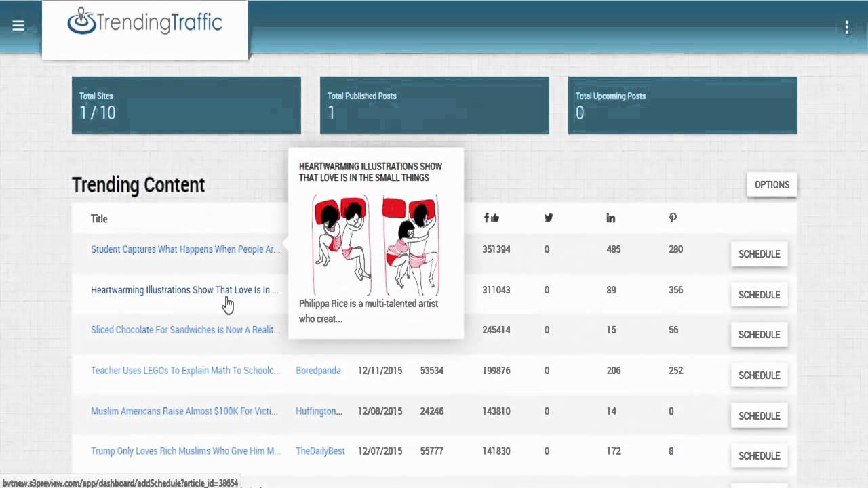Open the Boredpanda source link

click(318, 371)
